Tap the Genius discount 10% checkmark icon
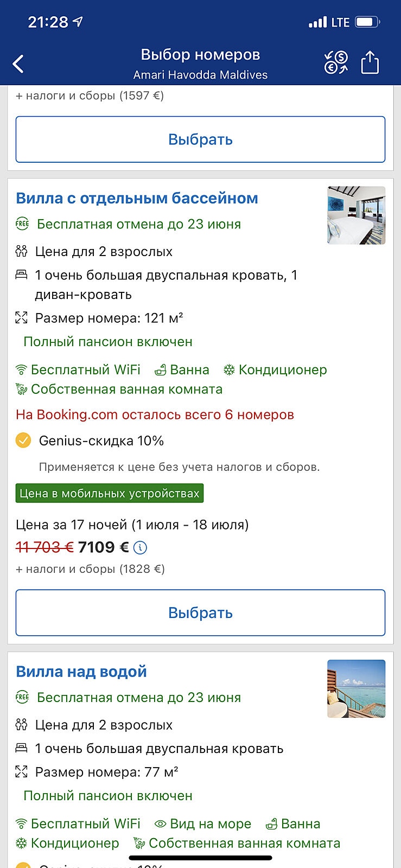Viewport: 401px width, 868px height. (23, 441)
